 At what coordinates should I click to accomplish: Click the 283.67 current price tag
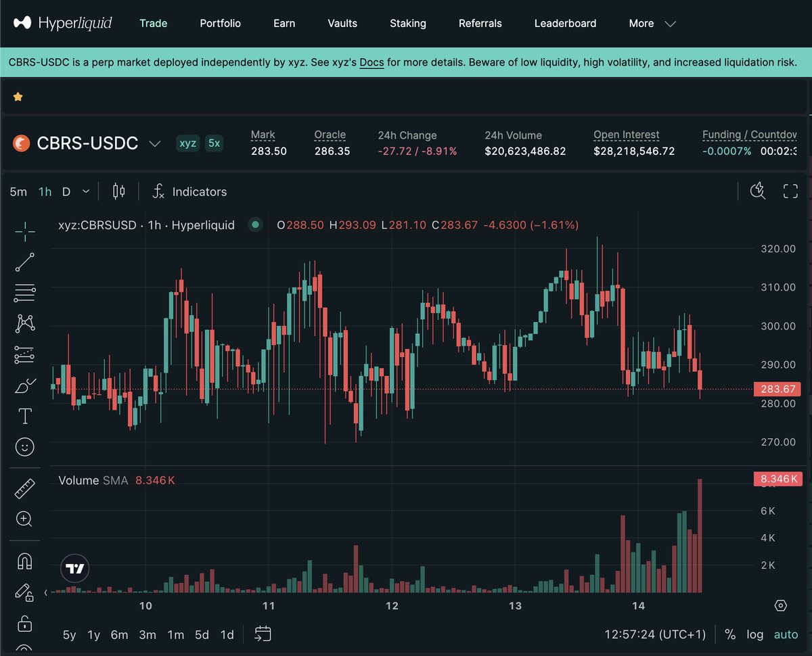point(777,389)
